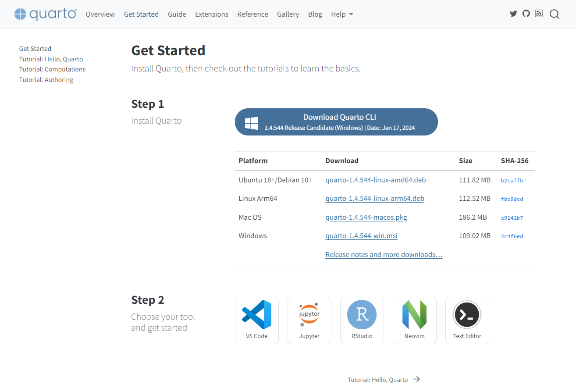
Task: Click the Mac OS platform cell
Action: point(250,217)
